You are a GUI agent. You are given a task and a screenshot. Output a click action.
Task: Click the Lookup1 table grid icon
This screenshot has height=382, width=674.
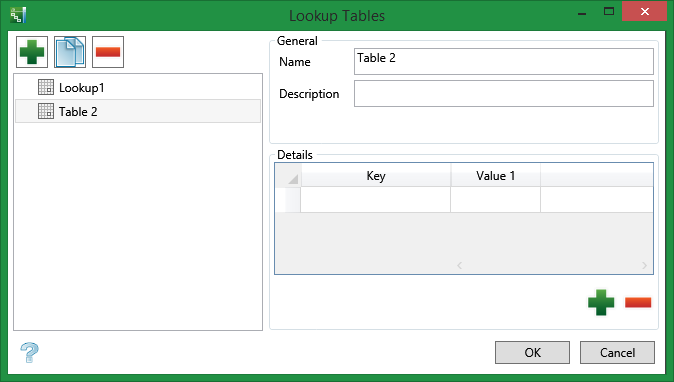pyautogui.click(x=46, y=87)
